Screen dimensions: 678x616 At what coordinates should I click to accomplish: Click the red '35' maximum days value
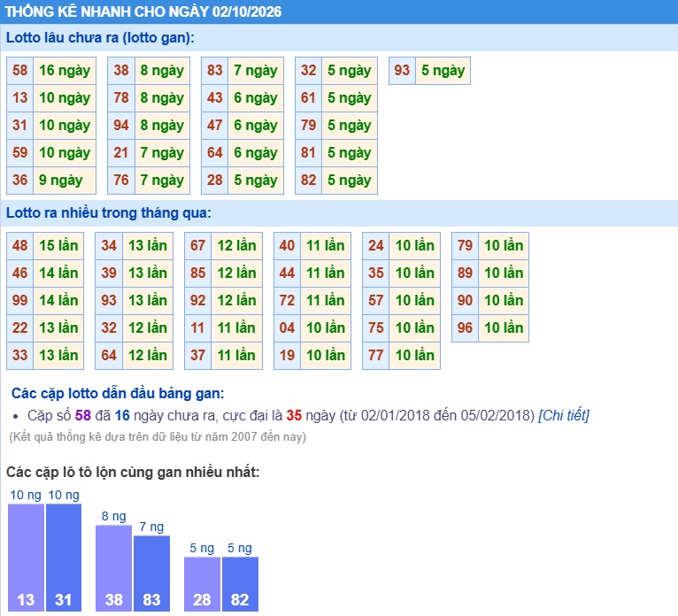[294, 415]
